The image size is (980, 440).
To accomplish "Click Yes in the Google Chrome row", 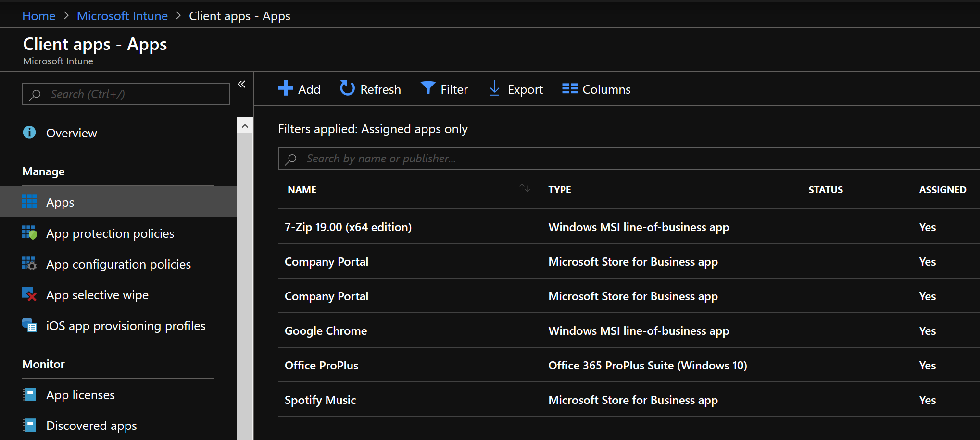I will click(928, 330).
